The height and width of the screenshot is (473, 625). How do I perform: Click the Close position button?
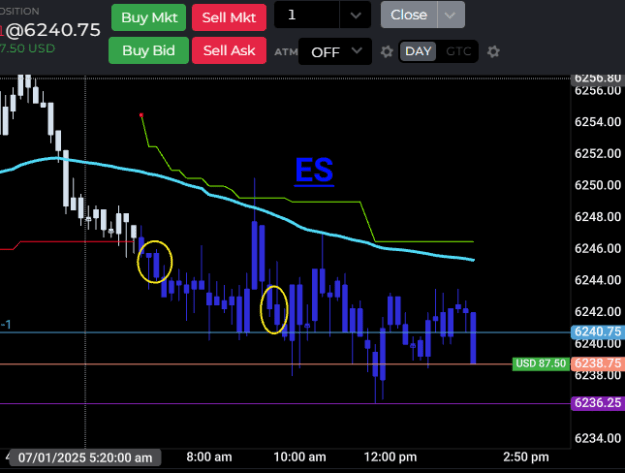tap(409, 15)
